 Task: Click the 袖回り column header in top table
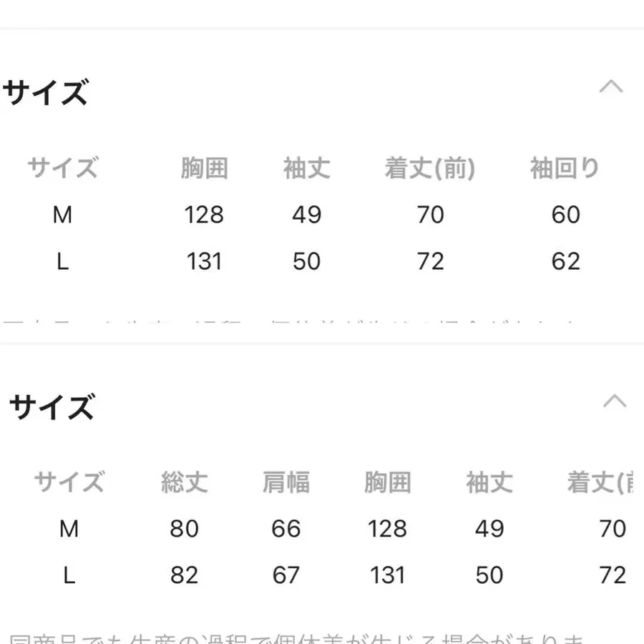tap(565, 168)
